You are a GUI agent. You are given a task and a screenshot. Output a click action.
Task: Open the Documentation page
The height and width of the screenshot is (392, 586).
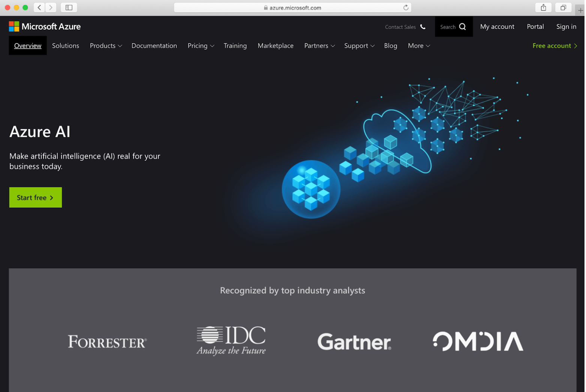[x=154, y=46]
